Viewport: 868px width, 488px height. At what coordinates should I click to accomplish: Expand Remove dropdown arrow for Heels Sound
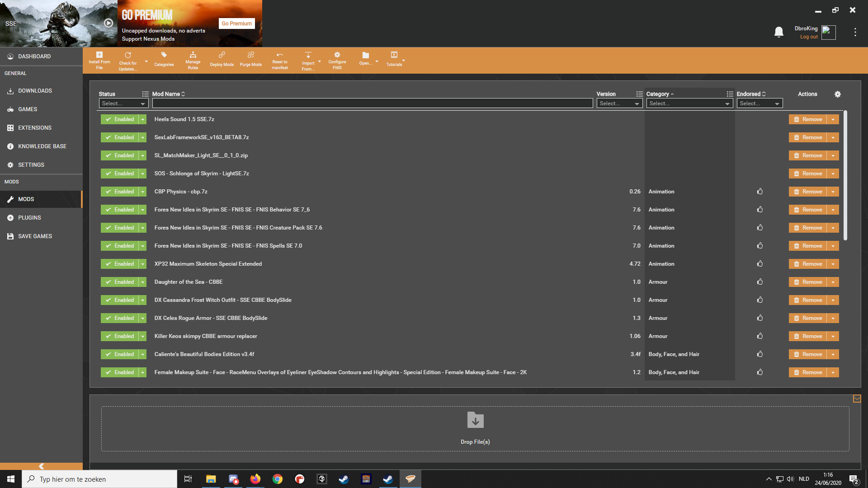point(833,119)
